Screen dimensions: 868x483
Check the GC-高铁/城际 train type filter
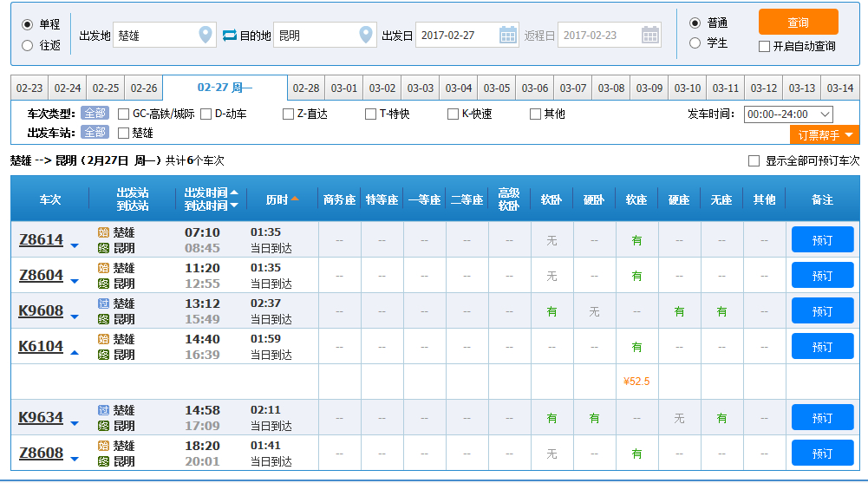click(124, 114)
